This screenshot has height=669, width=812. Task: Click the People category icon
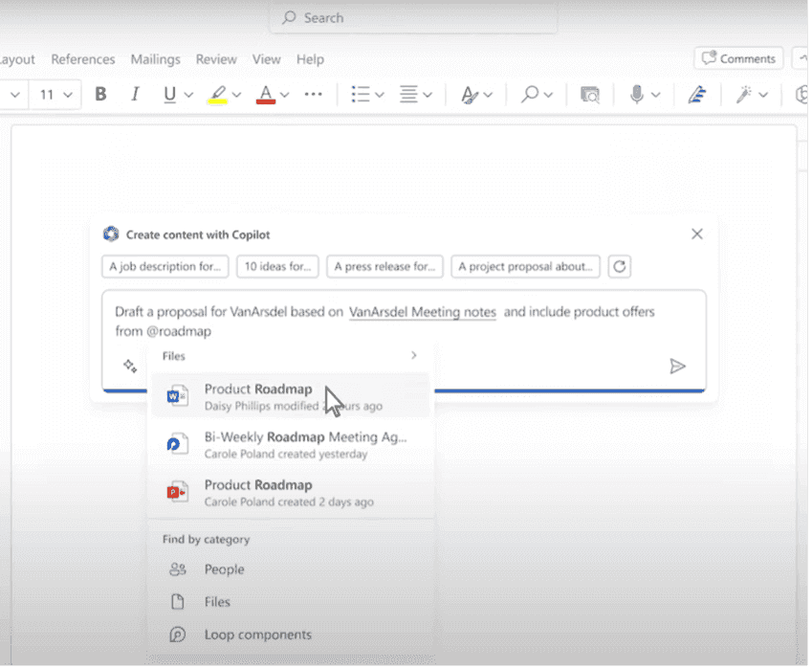[177, 569]
